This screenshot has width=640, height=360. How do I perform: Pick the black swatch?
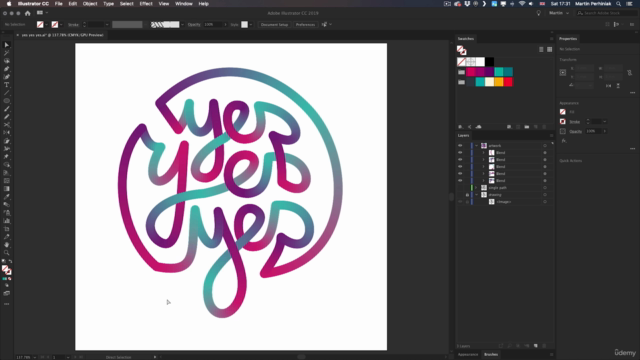coord(489,62)
